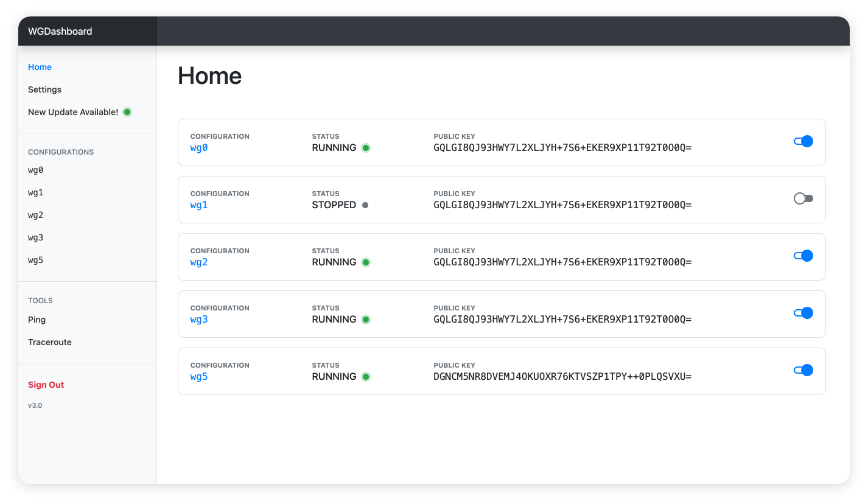868x504 pixels.
Task: Click gray stopped status dot for wg1
Action: (x=365, y=205)
